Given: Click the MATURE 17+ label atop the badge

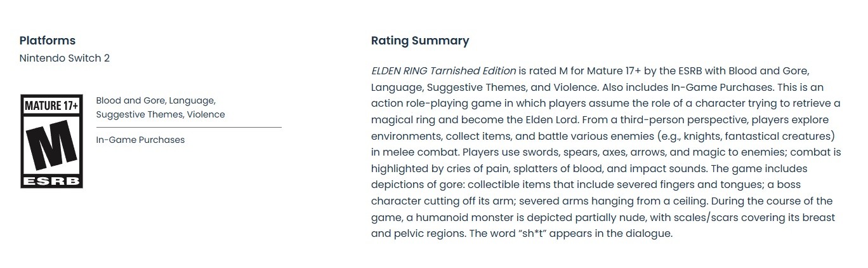Looking at the screenshot, I should (x=51, y=105).
